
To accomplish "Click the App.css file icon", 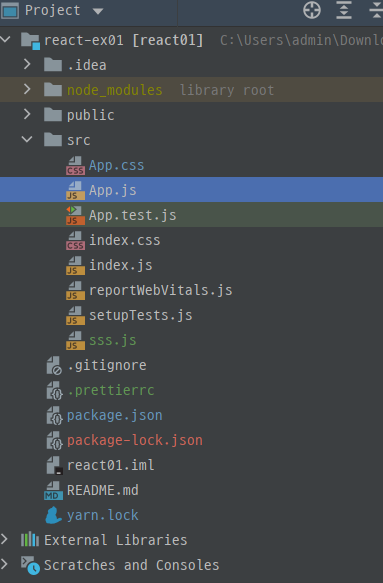I will (x=75, y=165).
